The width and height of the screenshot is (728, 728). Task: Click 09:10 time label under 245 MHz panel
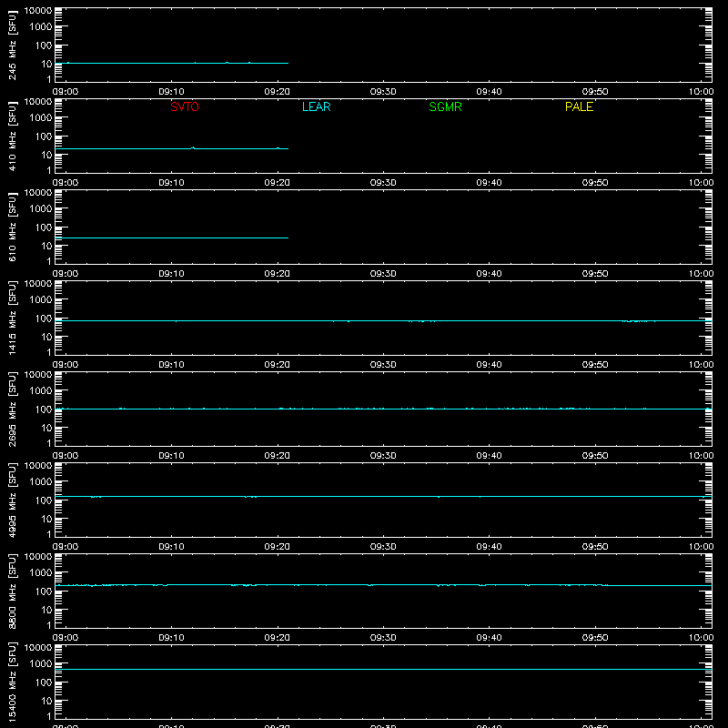(x=171, y=92)
